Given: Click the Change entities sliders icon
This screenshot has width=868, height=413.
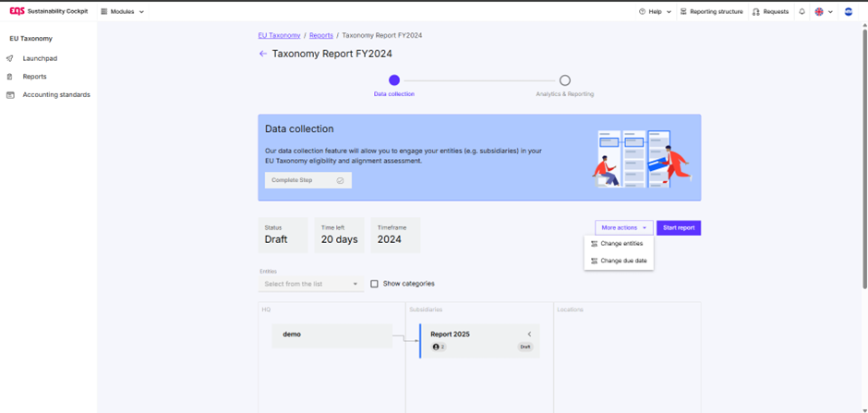Looking at the screenshot, I should [594, 244].
